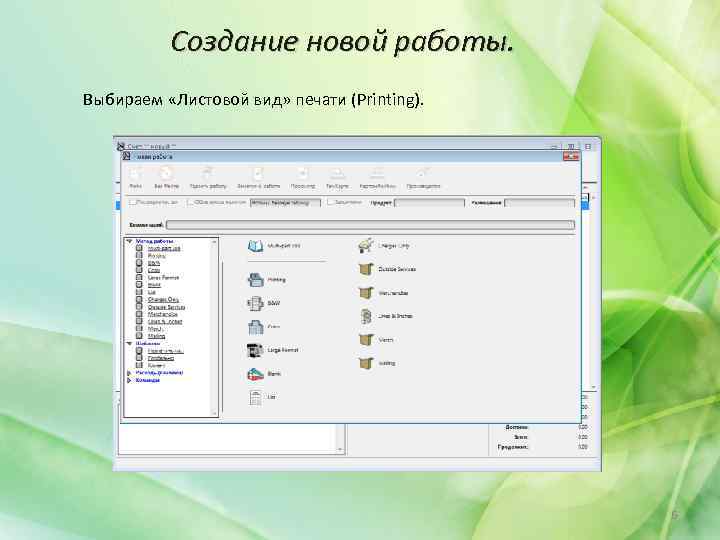
Task: Click the rear window close button
Action: (x=588, y=146)
